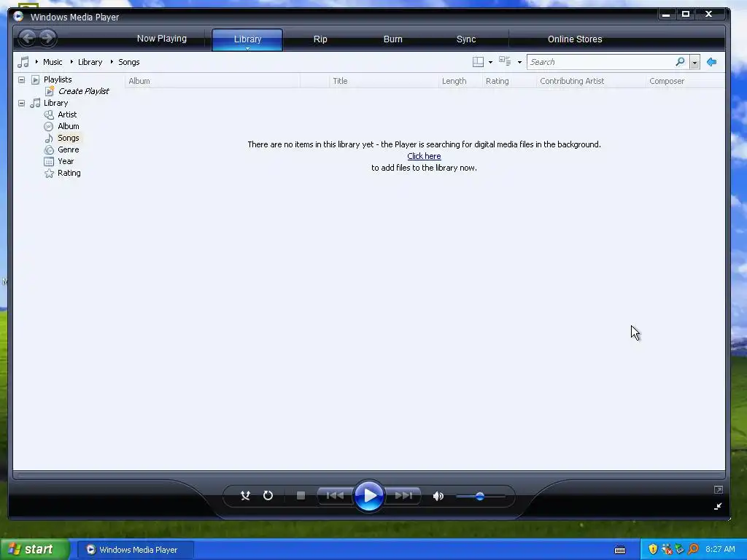
Task: Click Library in the breadcrumb
Action: pos(90,62)
